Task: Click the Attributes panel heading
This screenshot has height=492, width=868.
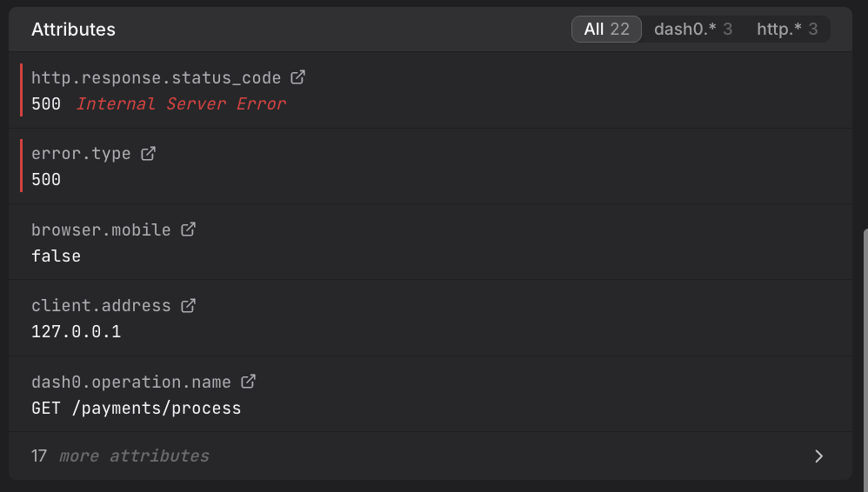Action: coord(73,30)
